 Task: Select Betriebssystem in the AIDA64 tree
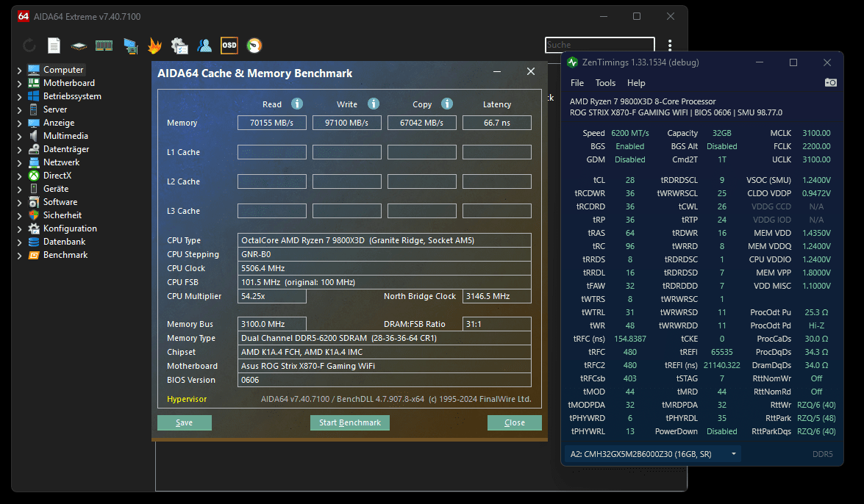click(x=72, y=96)
